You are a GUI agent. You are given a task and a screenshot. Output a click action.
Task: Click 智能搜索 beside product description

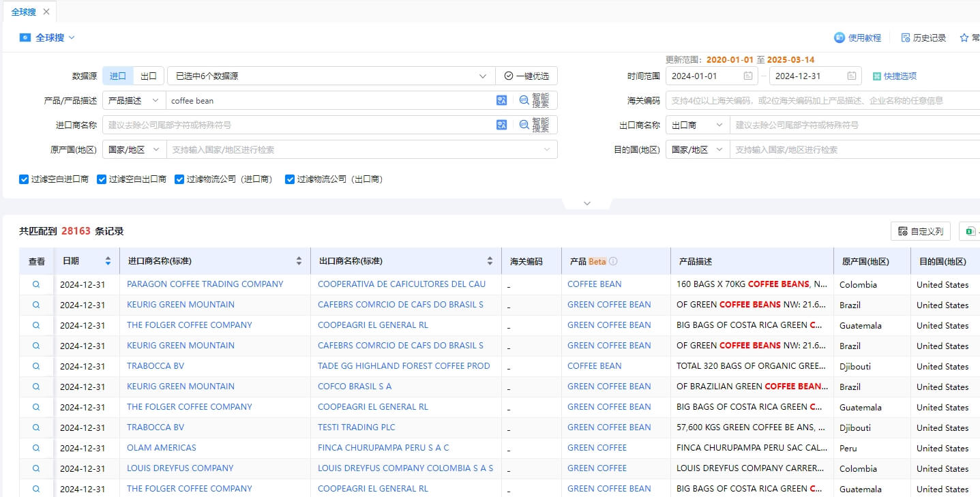(534, 100)
